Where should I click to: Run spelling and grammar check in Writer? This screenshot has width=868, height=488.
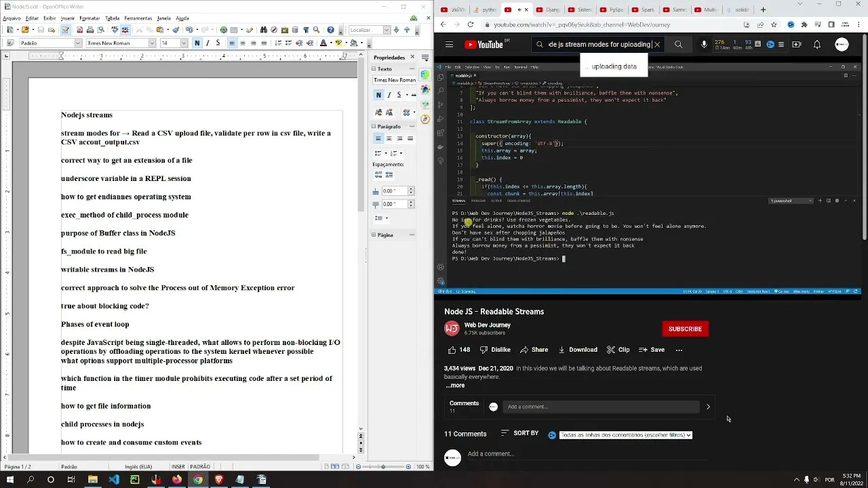(115, 30)
